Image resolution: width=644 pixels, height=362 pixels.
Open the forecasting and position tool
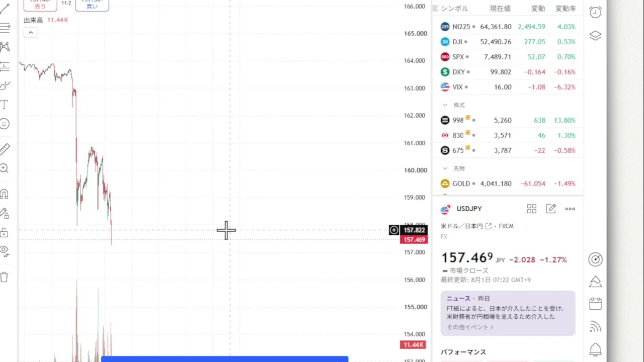[x=5, y=66]
